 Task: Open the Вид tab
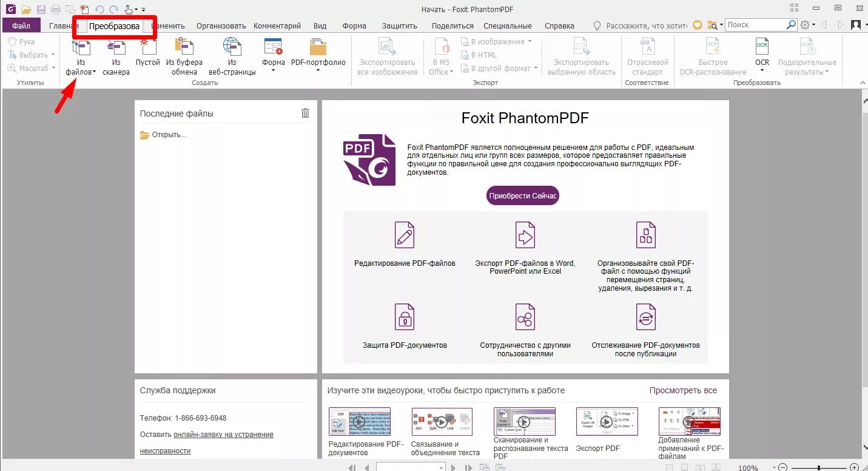[320, 25]
